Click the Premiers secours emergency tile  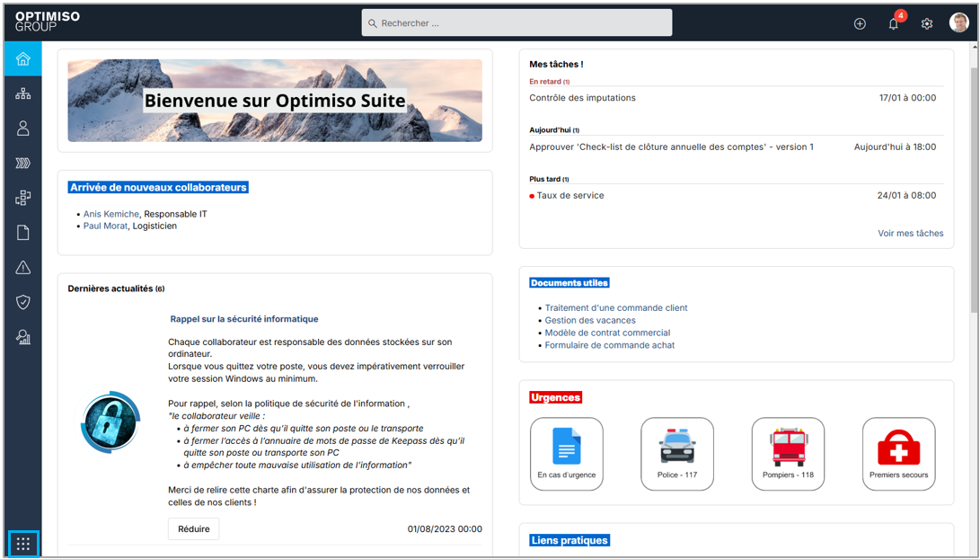(898, 454)
